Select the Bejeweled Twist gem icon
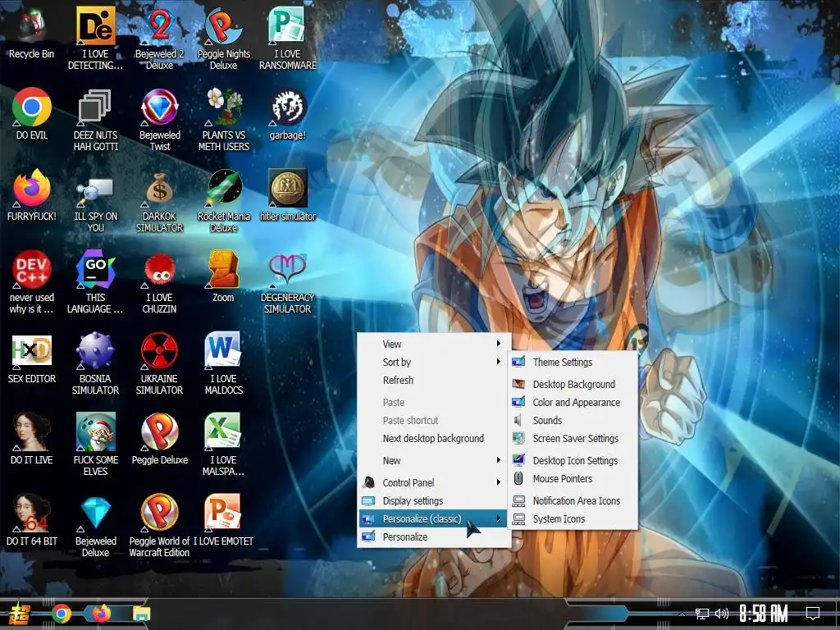840x630 pixels. 160,107
